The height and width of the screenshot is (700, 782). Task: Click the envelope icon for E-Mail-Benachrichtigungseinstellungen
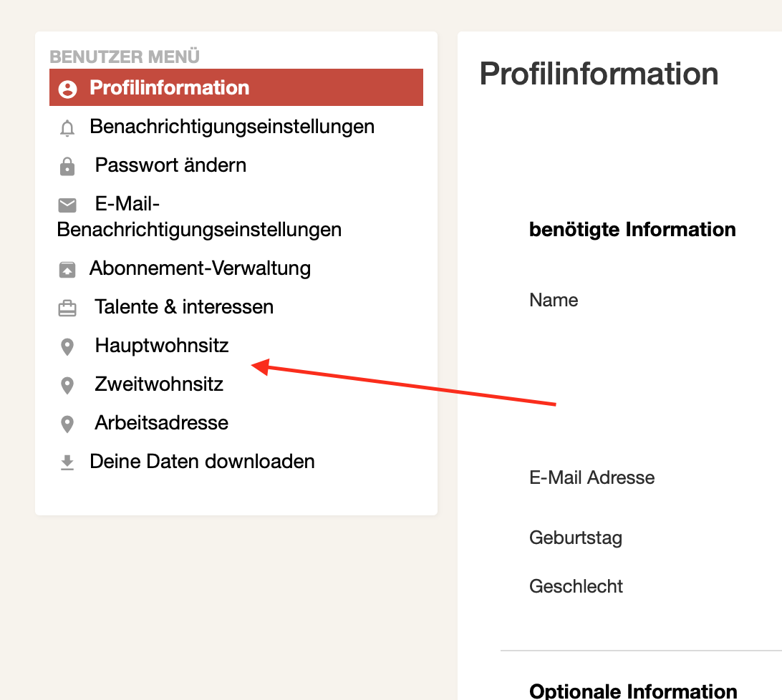(67, 205)
